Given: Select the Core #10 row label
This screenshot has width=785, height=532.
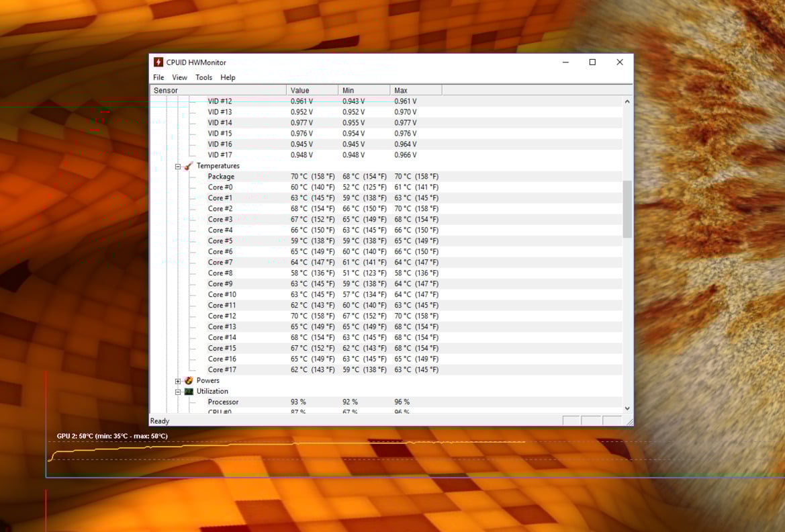Looking at the screenshot, I should [222, 295].
